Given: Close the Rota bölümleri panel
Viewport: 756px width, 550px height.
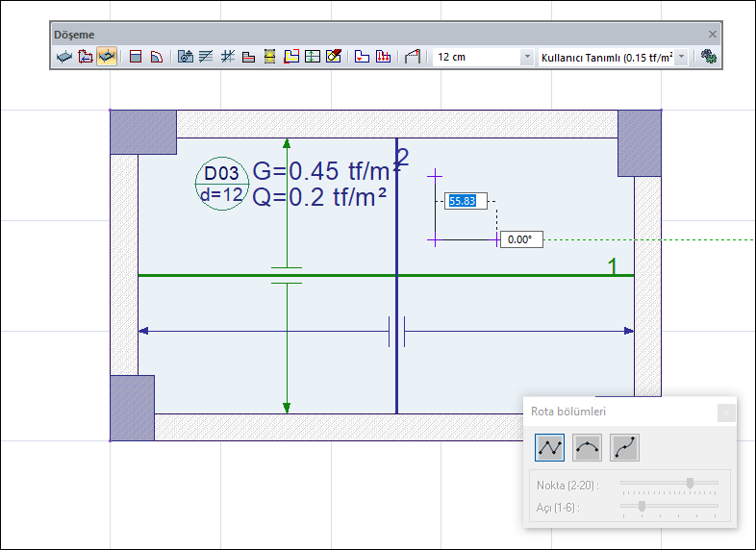Looking at the screenshot, I should click(726, 412).
